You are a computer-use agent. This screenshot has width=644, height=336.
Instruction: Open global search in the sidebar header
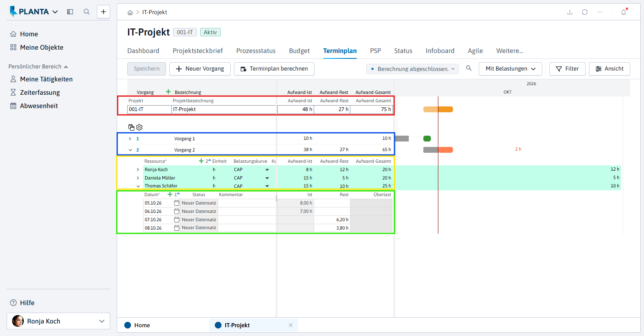87,12
